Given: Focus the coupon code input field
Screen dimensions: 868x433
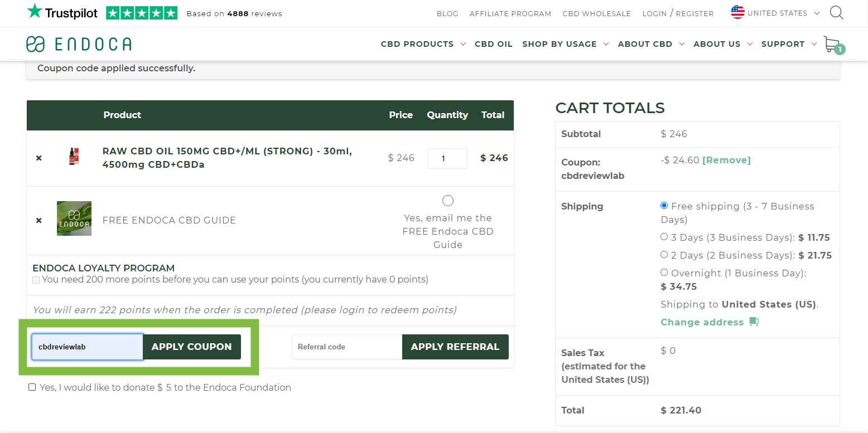Looking at the screenshot, I should point(88,347).
